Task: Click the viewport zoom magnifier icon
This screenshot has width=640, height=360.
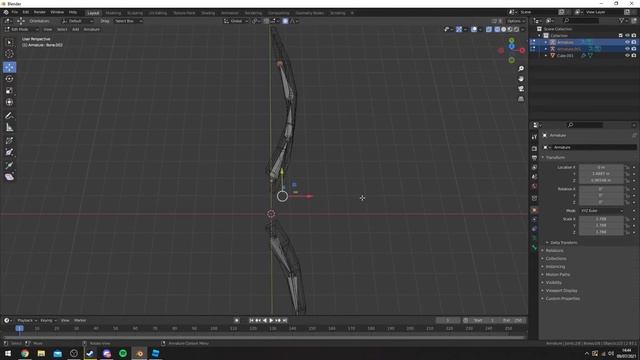Action: 521,69
